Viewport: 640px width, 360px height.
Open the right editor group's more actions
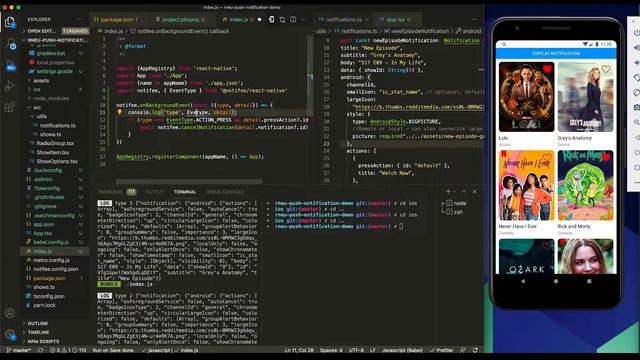[475, 19]
